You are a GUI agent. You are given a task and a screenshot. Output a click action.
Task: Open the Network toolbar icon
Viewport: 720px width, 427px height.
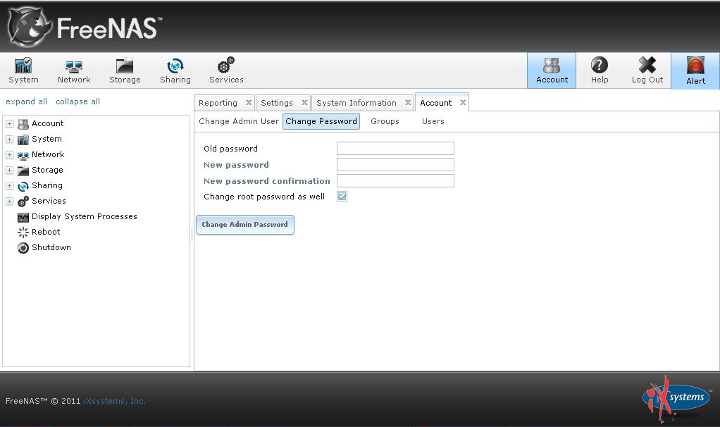click(74, 71)
